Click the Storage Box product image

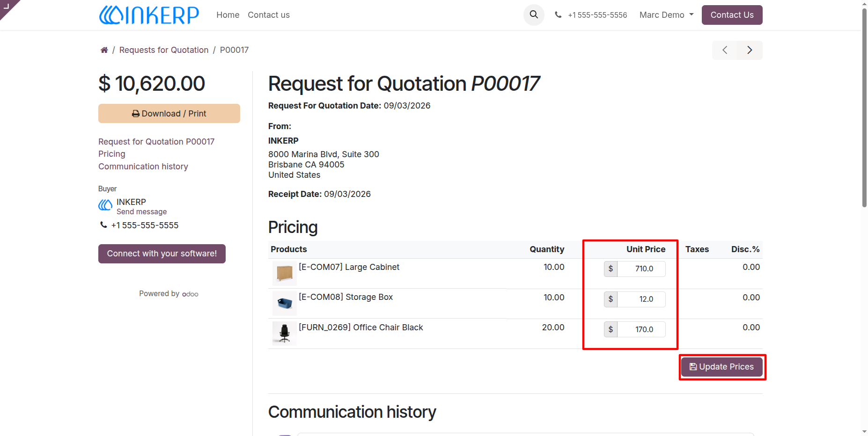point(285,304)
